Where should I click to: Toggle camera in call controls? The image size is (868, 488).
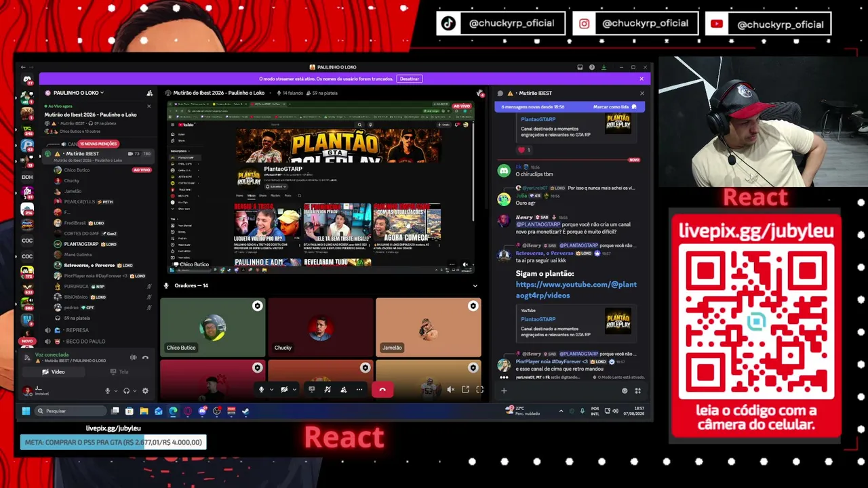[x=284, y=389]
